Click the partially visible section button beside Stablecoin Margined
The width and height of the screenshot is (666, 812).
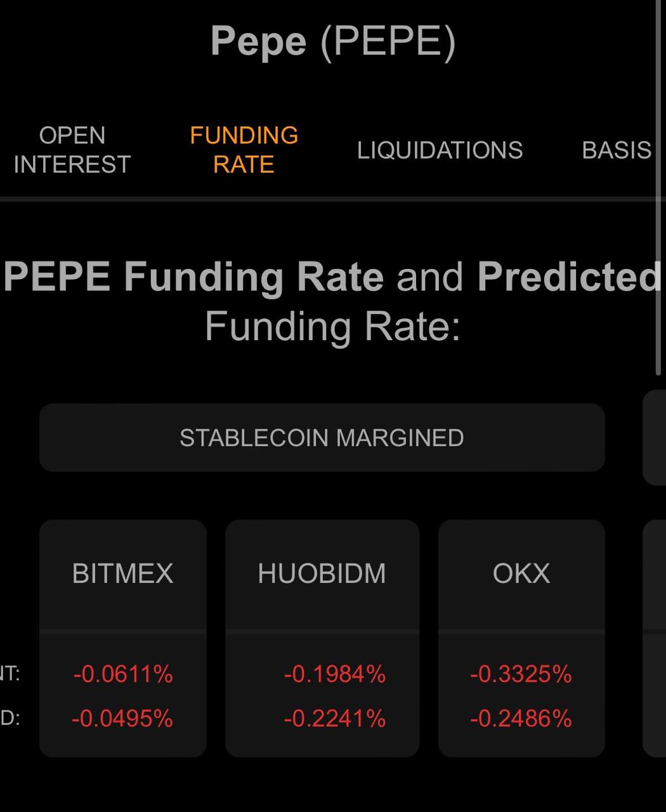[655, 438]
